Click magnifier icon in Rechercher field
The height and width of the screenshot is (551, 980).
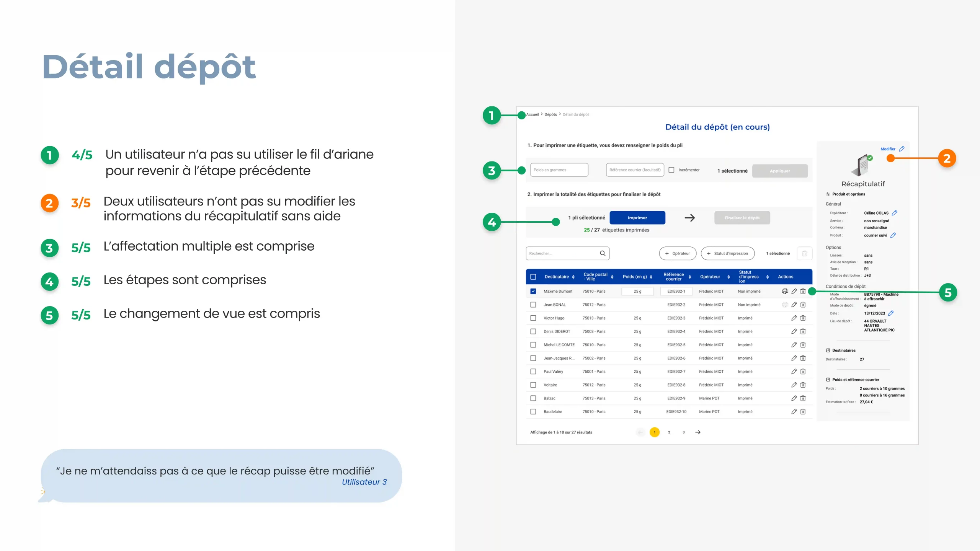(603, 253)
